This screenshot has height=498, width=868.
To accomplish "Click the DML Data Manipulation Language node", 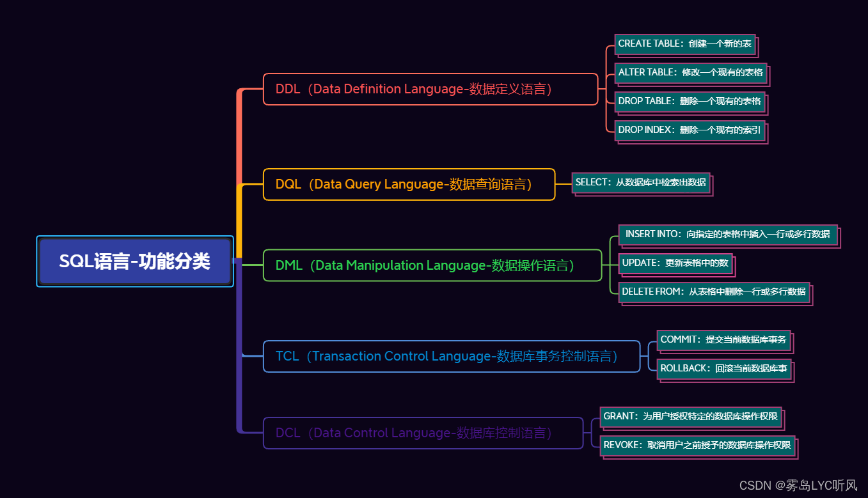I will click(x=432, y=265).
